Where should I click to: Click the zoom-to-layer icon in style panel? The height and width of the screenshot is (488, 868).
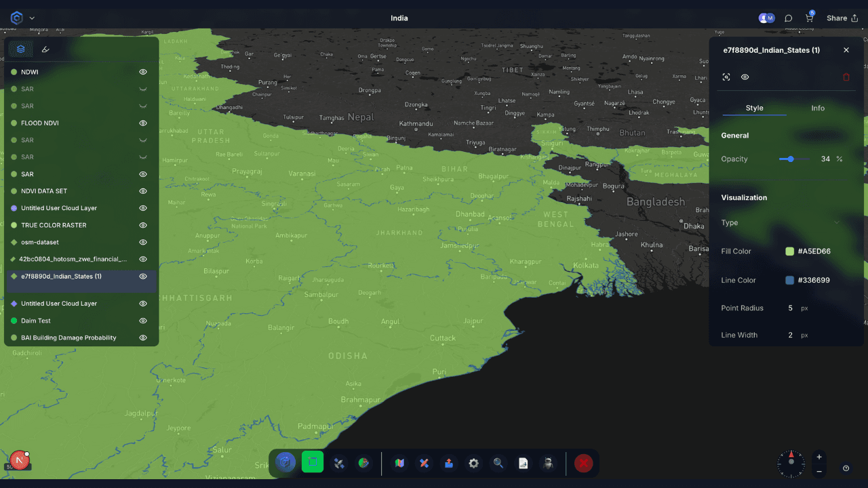click(726, 77)
